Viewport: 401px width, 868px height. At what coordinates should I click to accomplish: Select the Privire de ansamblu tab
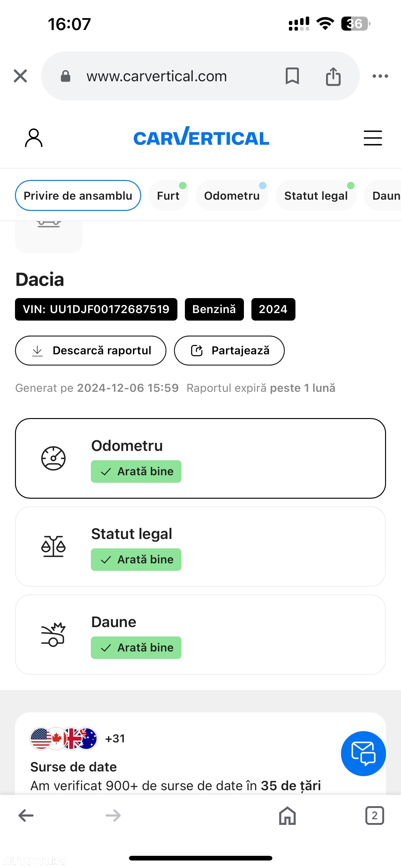[78, 195]
